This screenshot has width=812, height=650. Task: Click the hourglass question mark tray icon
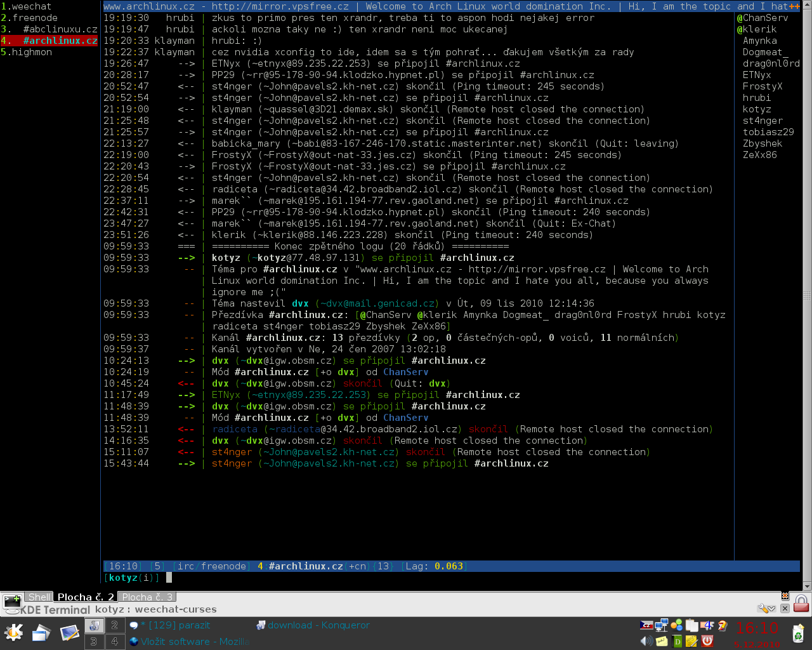point(722,625)
